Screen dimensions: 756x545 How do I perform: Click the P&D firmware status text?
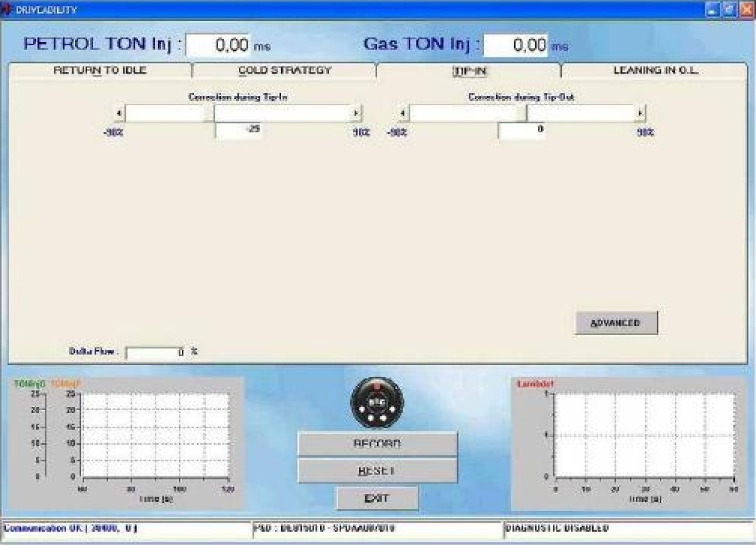click(x=325, y=528)
